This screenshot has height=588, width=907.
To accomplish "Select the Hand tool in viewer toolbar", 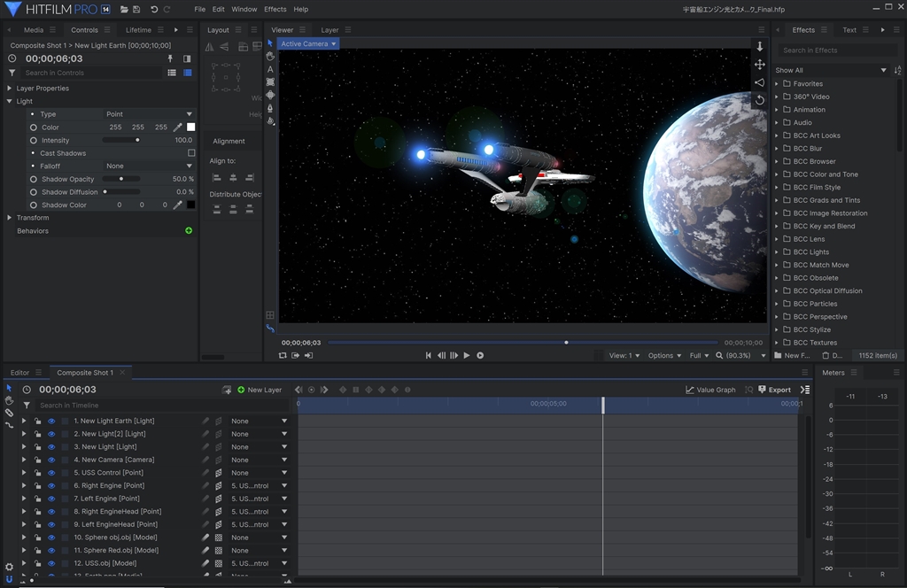I will (270, 56).
